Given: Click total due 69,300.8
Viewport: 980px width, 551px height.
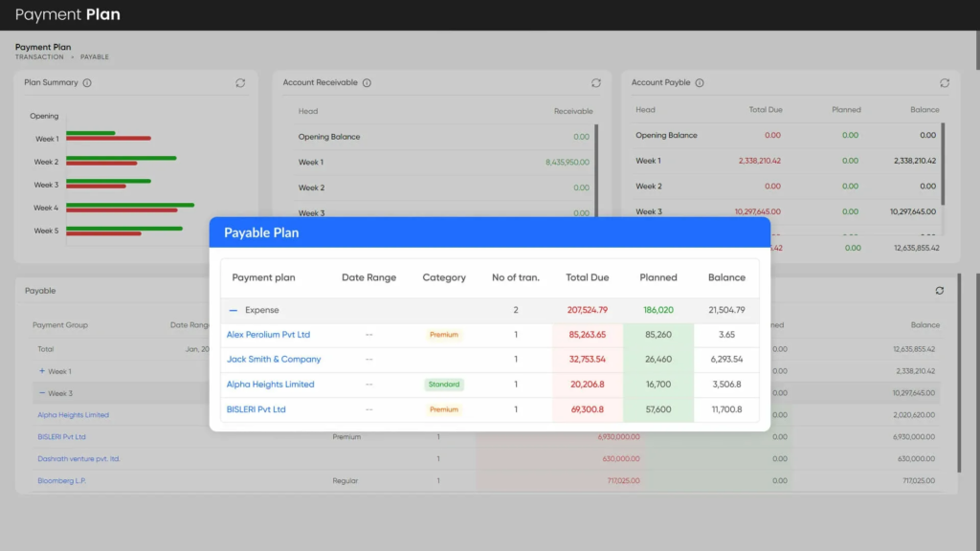Looking at the screenshot, I should [588, 409].
